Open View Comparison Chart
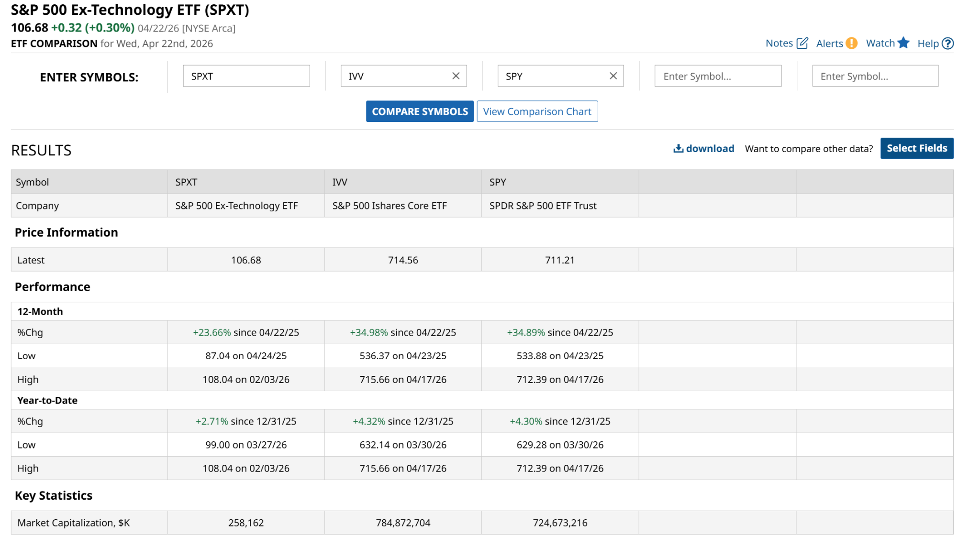980x536 pixels. click(537, 111)
